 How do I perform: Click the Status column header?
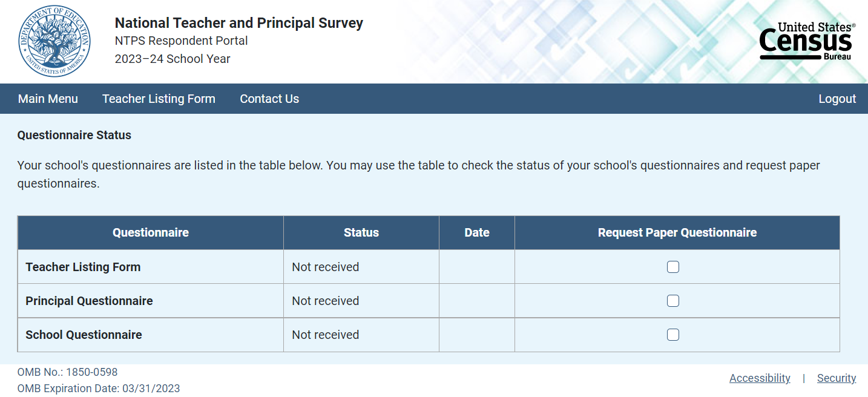click(x=361, y=233)
